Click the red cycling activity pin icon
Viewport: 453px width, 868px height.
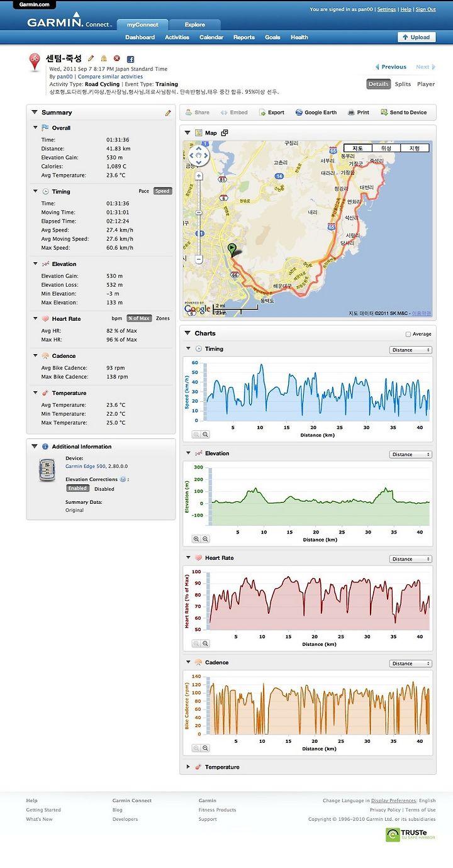[x=35, y=62]
